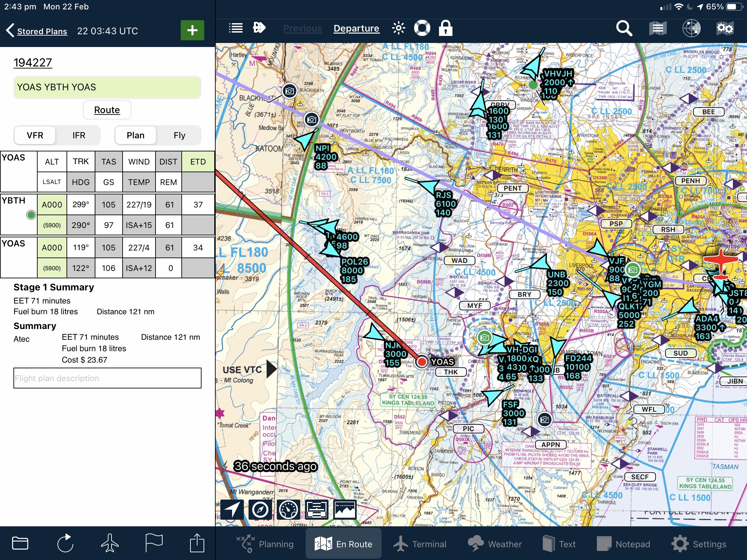Open the Terminal tab

(x=420, y=544)
